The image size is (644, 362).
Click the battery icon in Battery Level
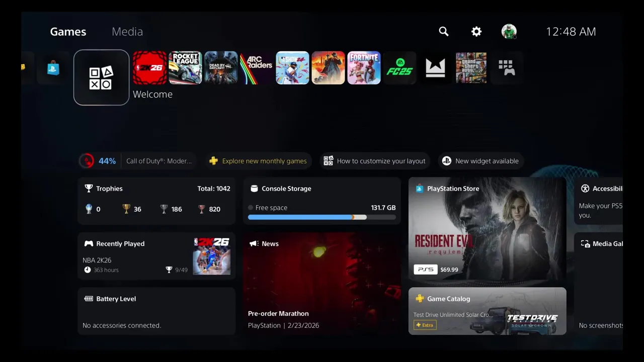click(89, 299)
